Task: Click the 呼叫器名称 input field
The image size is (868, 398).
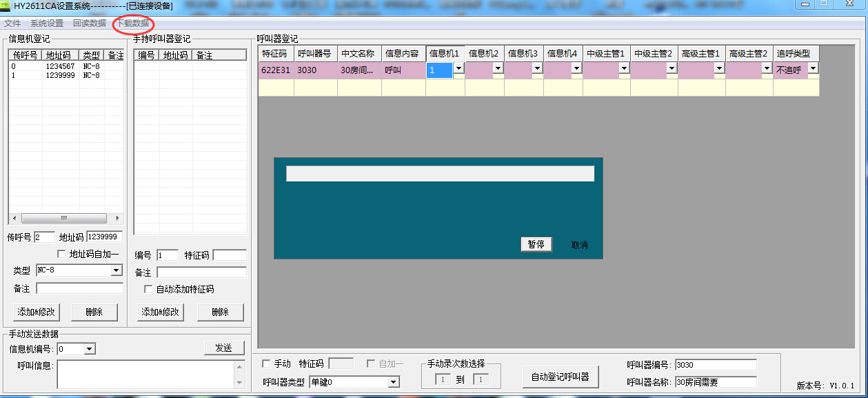Action: click(715, 381)
